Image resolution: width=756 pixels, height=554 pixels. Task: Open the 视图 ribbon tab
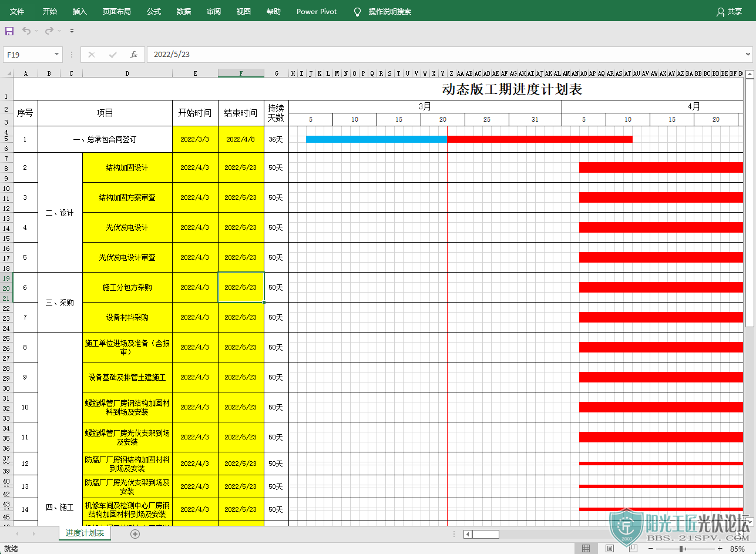[x=243, y=12]
